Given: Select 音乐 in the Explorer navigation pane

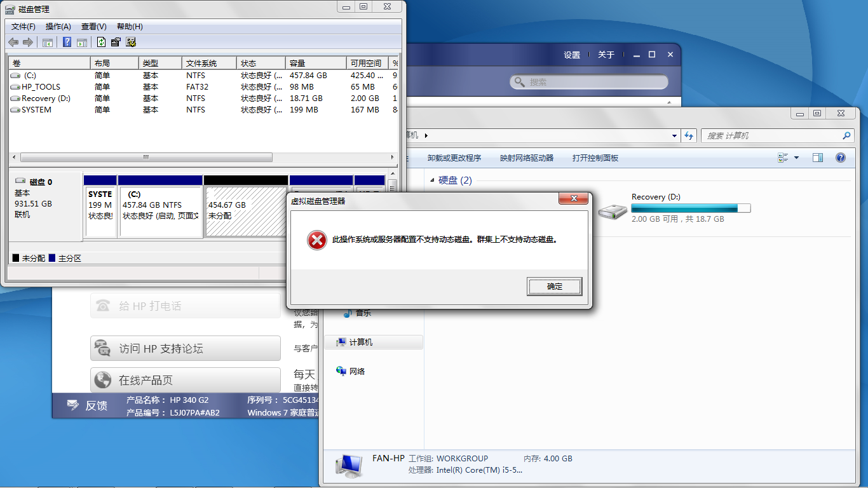Looking at the screenshot, I should (x=357, y=313).
